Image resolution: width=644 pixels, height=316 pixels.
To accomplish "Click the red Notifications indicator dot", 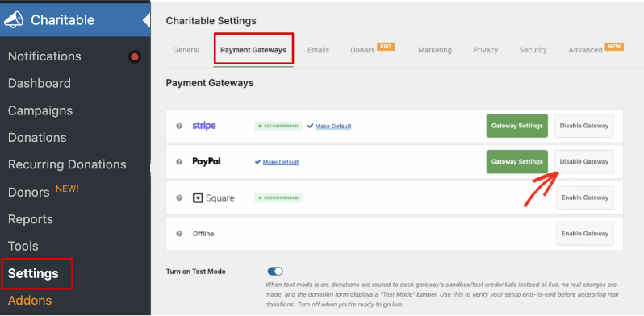I will coord(134,56).
